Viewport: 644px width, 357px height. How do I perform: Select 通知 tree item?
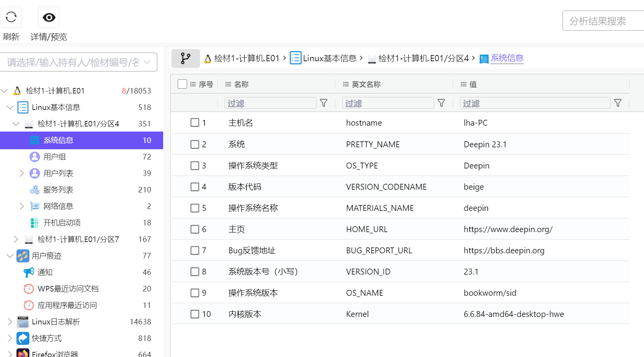82,272
